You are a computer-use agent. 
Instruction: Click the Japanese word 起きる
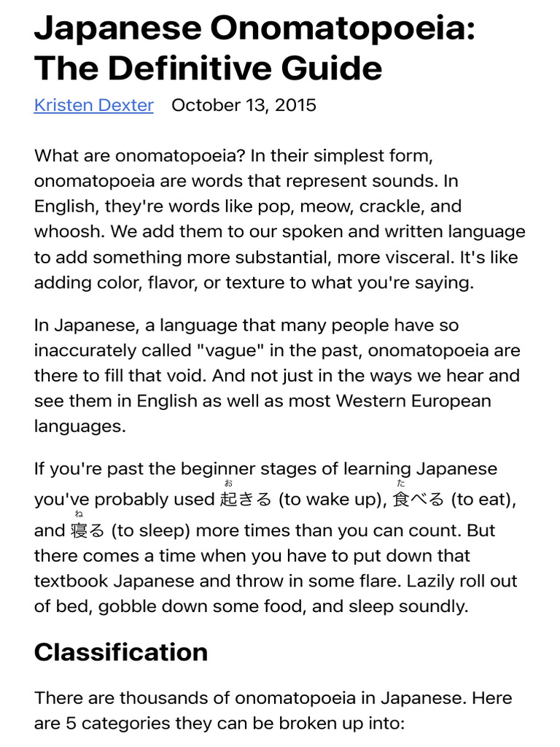point(245,500)
